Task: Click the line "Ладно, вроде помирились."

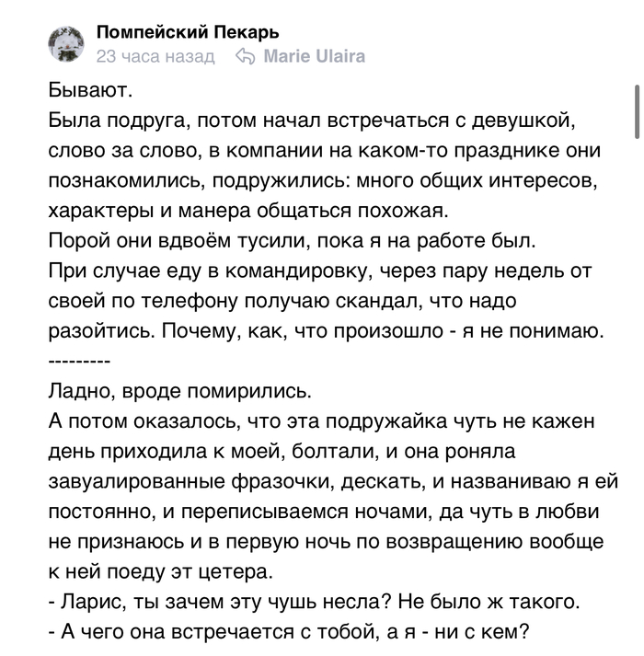Action: pos(179,389)
